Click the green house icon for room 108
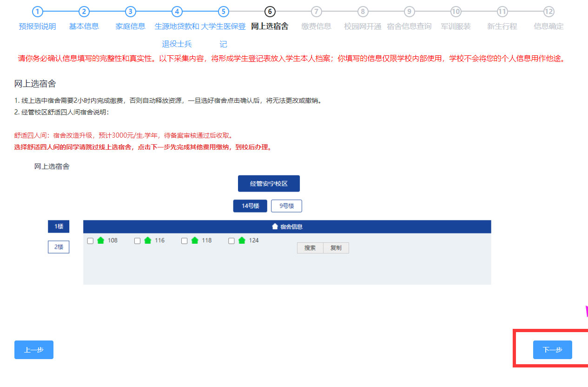 pyautogui.click(x=101, y=240)
